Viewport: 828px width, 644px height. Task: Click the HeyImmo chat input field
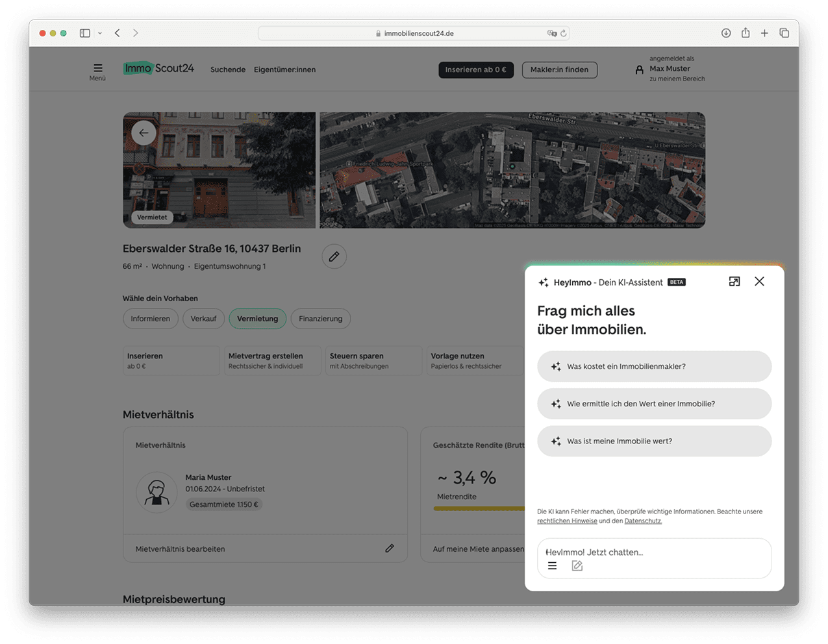tap(654, 552)
